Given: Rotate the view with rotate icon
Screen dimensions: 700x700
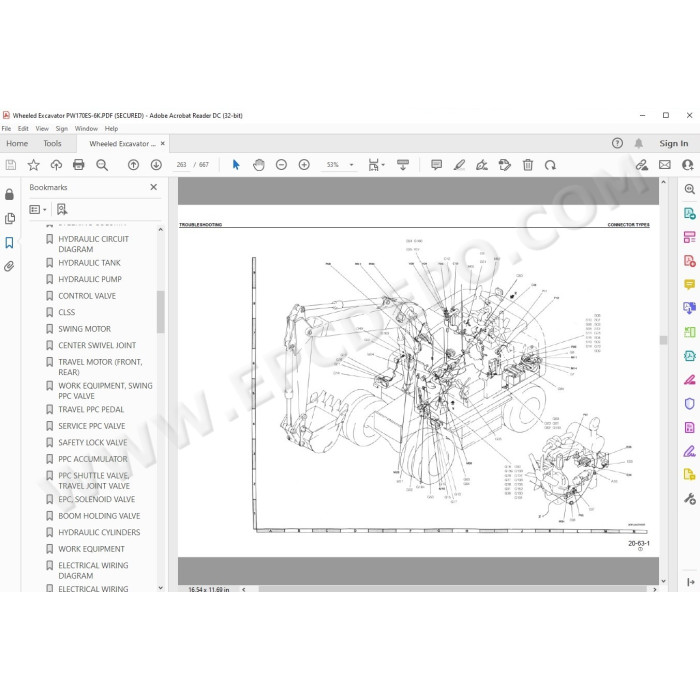Looking at the screenshot, I should (550, 165).
